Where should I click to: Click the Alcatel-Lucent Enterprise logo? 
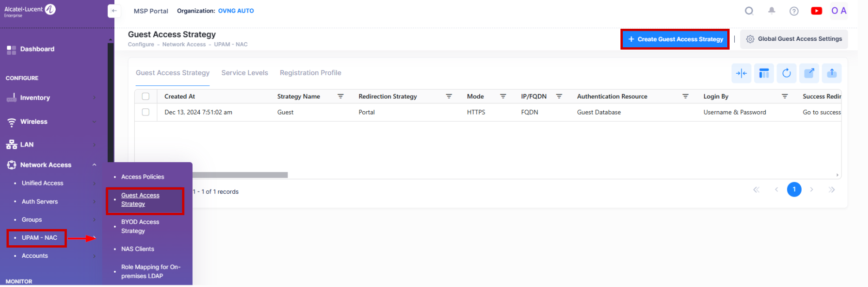click(x=30, y=10)
